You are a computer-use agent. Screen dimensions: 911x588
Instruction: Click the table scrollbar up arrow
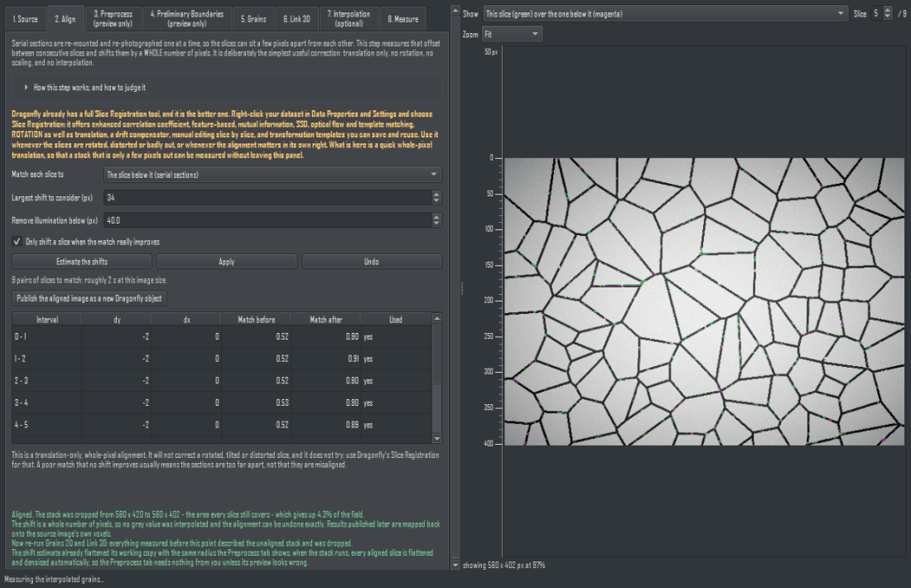pyautogui.click(x=437, y=318)
